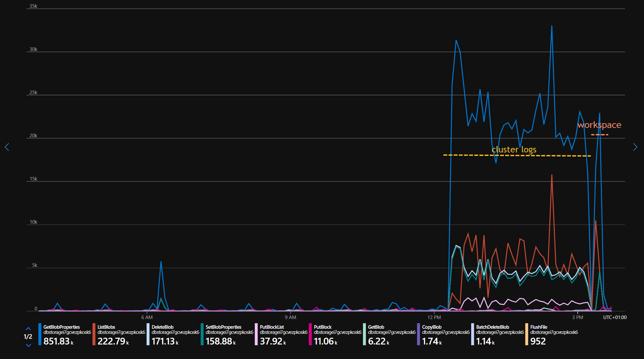Click the 25k y-axis label

(33, 92)
